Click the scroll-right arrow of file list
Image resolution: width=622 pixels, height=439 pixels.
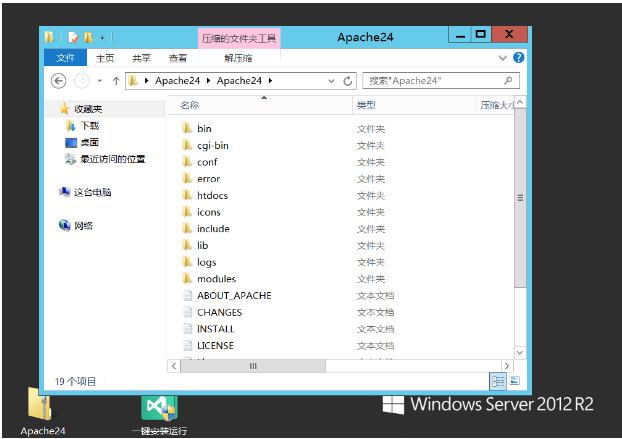(x=507, y=366)
